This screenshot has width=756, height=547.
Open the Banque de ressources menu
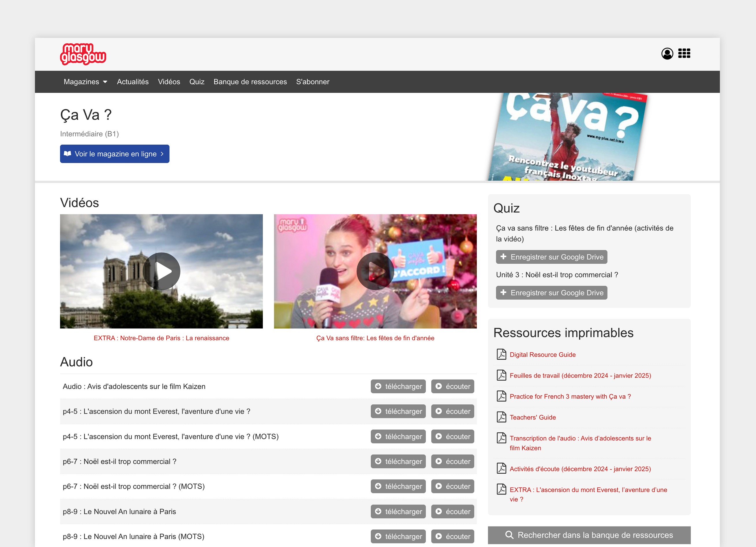[x=250, y=82]
